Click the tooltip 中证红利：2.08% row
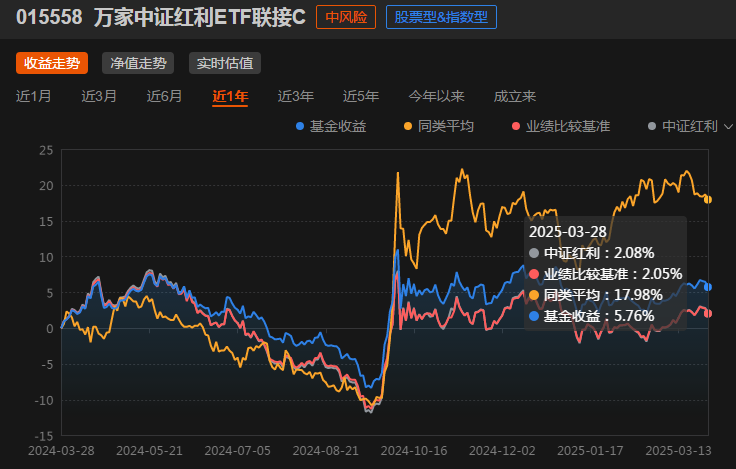Viewport: 736px width, 469px height. (591, 253)
